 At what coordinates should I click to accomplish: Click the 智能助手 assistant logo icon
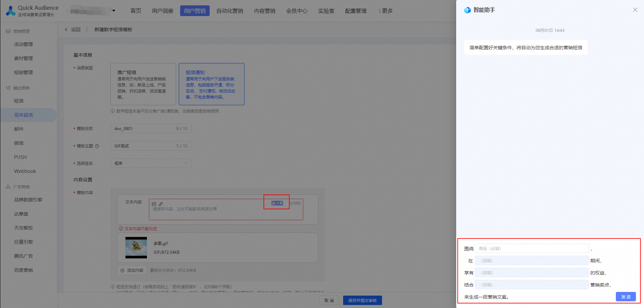point(468,10)
